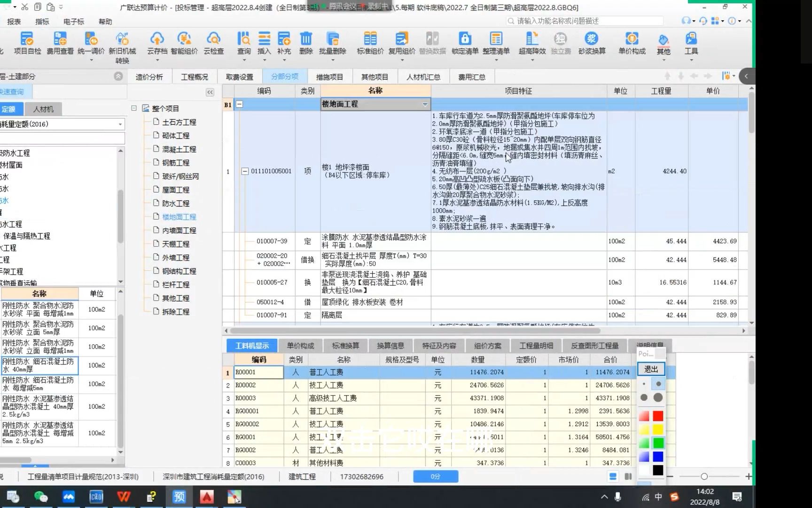Open the 帮助 menu
Image resolution: width=812 pixels, height=508 pixels.
[x=105, y=22]
